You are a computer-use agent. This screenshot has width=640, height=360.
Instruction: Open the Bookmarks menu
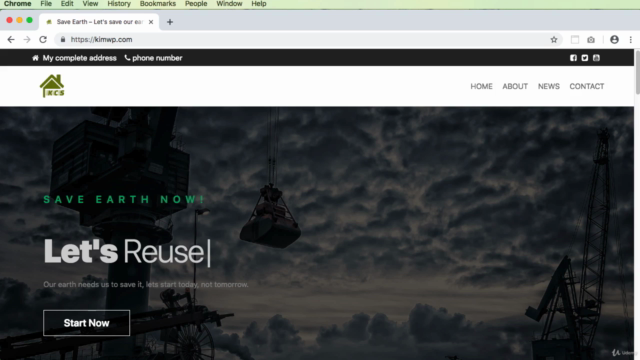click(x=158, y=4)
